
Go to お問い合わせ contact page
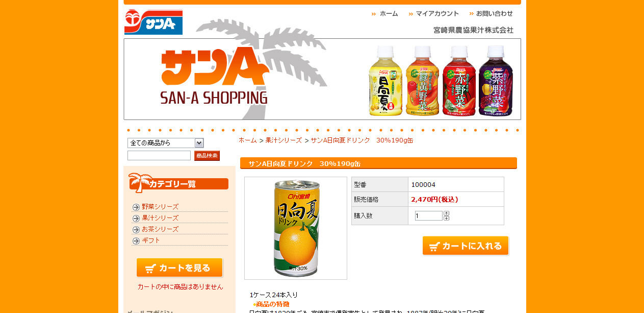(x=491, y=14)
